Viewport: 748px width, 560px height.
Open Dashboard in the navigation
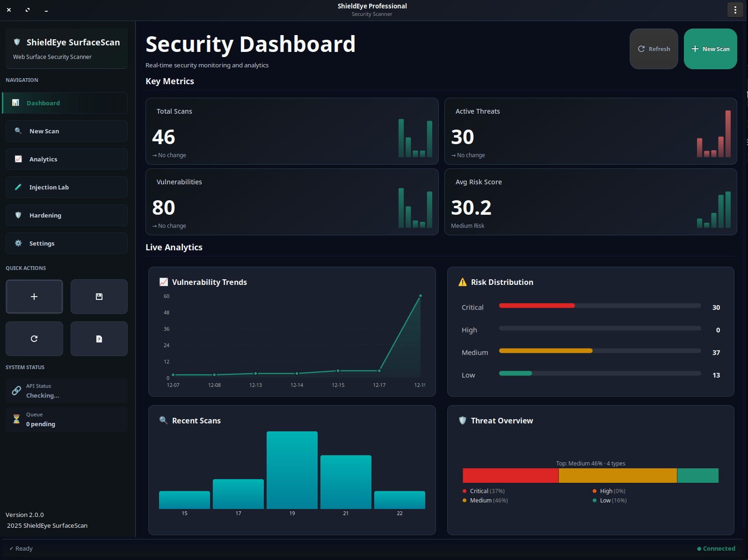pyautogui.click(x=65, y=103)
